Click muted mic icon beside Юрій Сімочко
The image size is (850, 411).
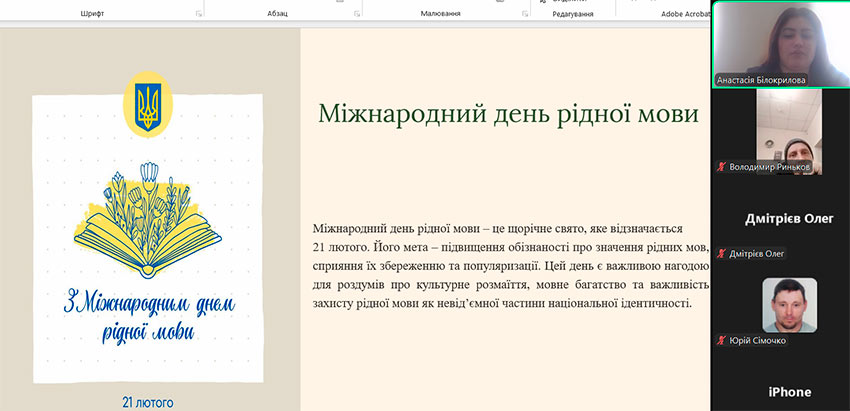[721, 341]
